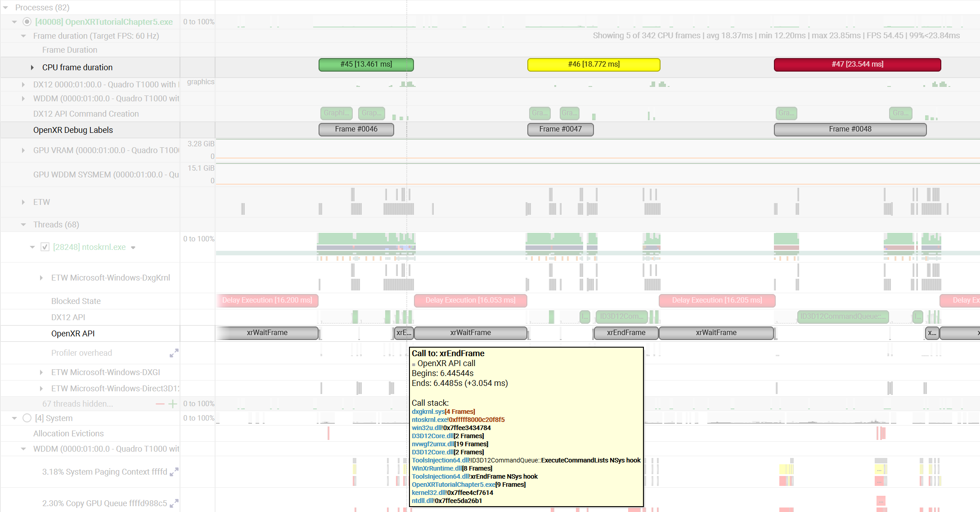Open ntoskrnl.exe thread dropdown arrow
The width and height of the screenshot is (980, 512).
[x=133, y=248]
